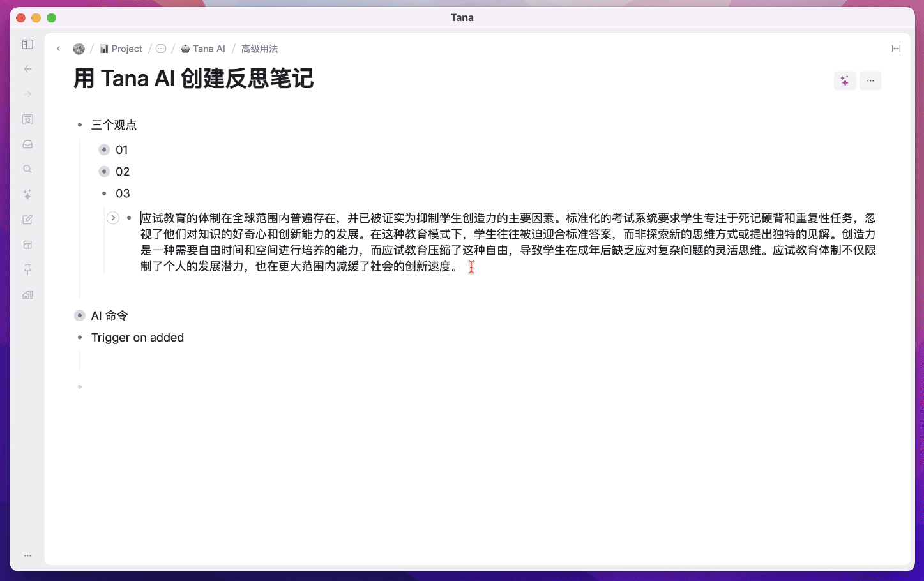Click the page title 用 Tana AI 创建反思笔记
924x581 pixels.
tap(193, 79)
